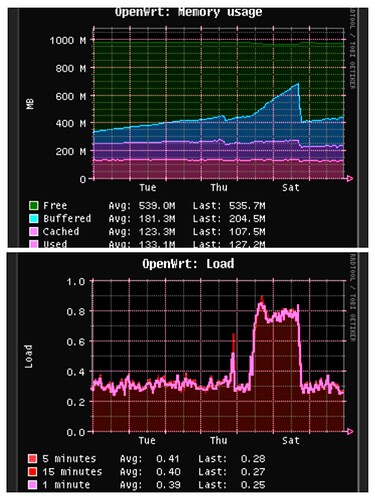Click the Cached legend color swatch
The image size is (375, 500).
34,232
